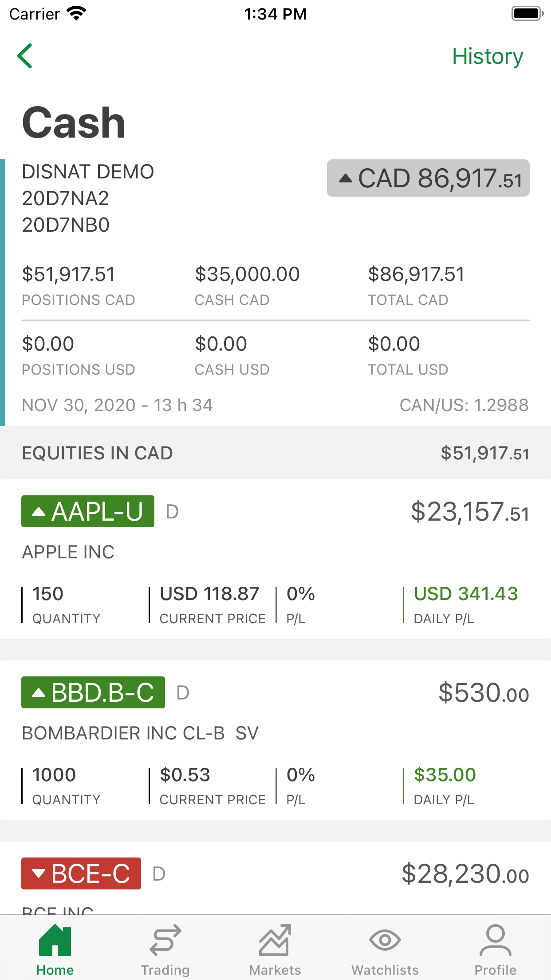Viewport: 551px width, 980px height.
Task: Open the Watchlists eye icon
Action: [385, 940]
